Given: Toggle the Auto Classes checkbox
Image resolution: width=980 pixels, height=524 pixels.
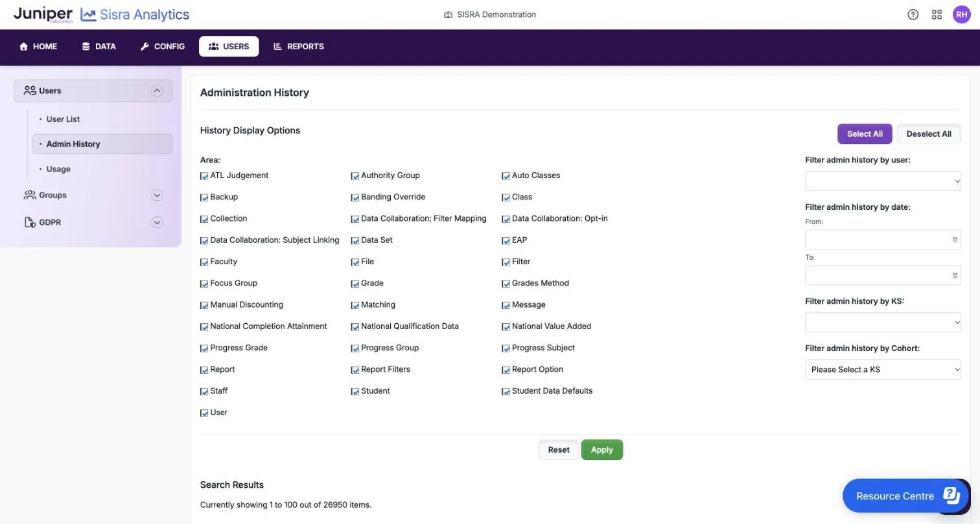Looking at the screenshot, I should [506, 176].
